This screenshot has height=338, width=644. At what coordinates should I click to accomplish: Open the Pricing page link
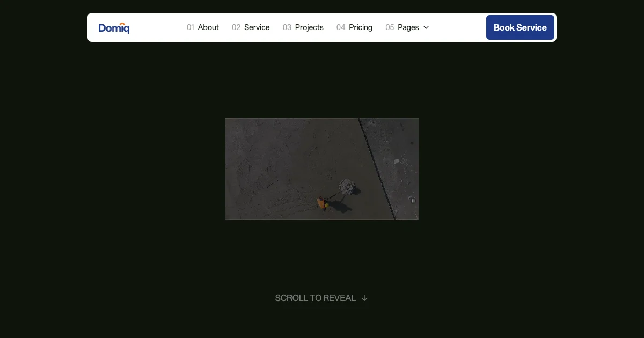tap(354, 27)
